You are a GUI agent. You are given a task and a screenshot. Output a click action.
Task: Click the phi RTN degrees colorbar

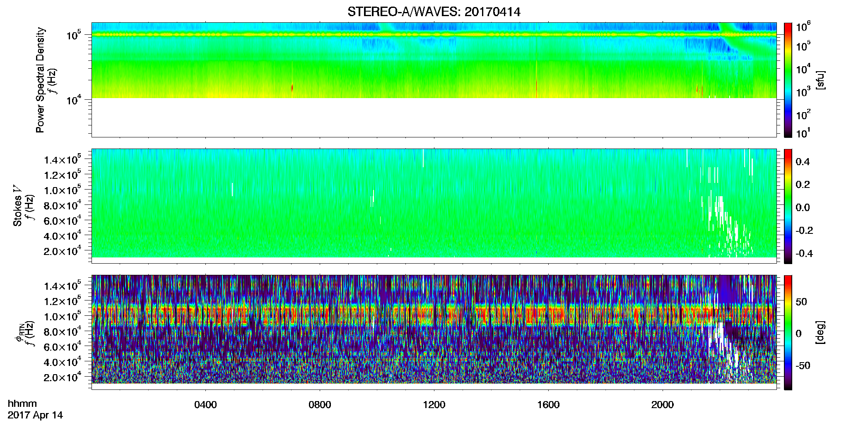coord(788,332)
